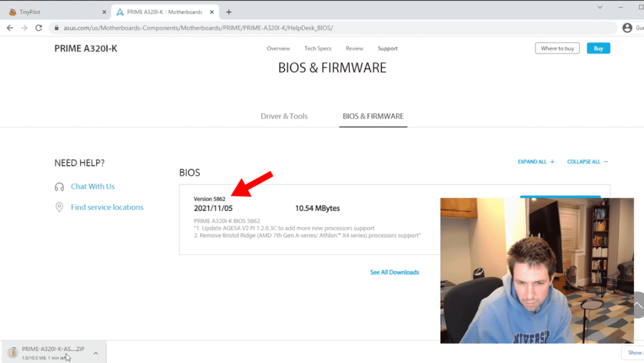The width and height of the screenshot is (644, 363).
Task: Click the Where to buy button
Action: coord(557,49)
